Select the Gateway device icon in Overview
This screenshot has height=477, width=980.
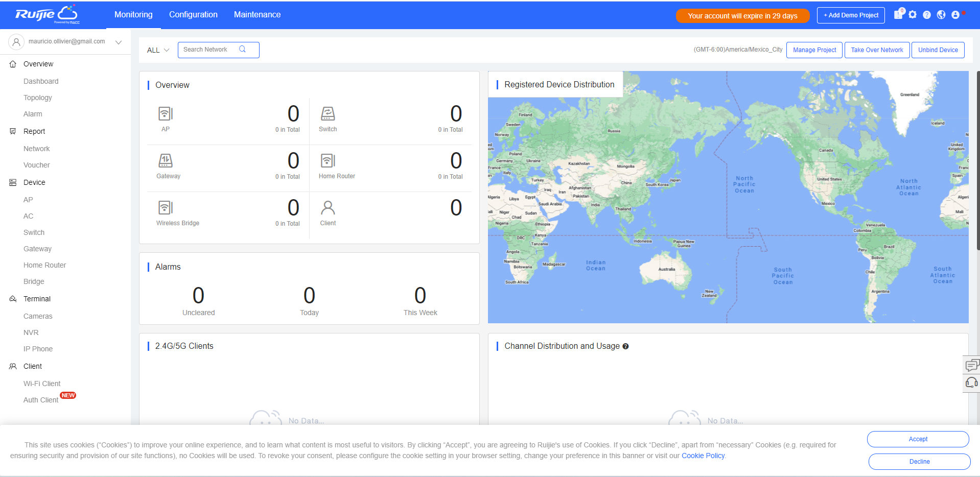166,160
